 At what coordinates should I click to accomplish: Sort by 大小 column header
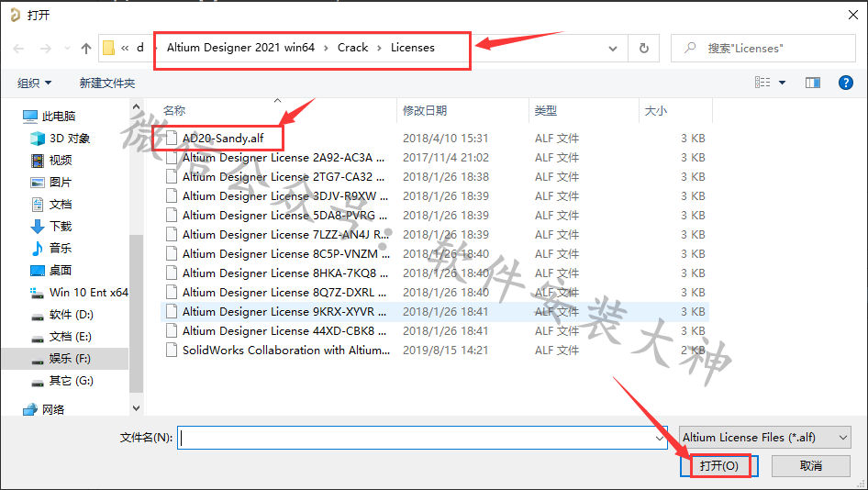coord(656,111)
